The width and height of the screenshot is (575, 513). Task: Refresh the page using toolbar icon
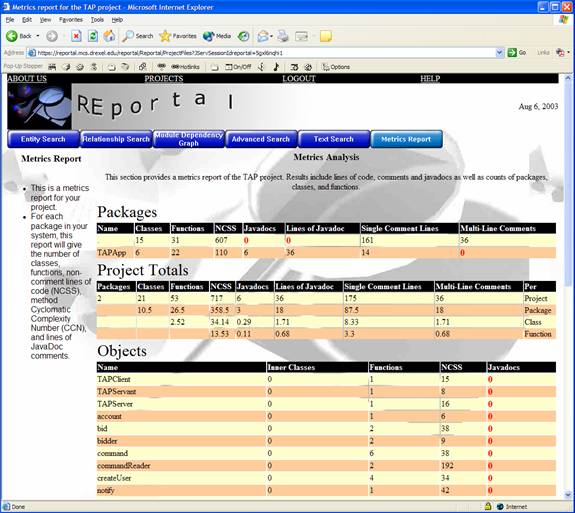93,36
